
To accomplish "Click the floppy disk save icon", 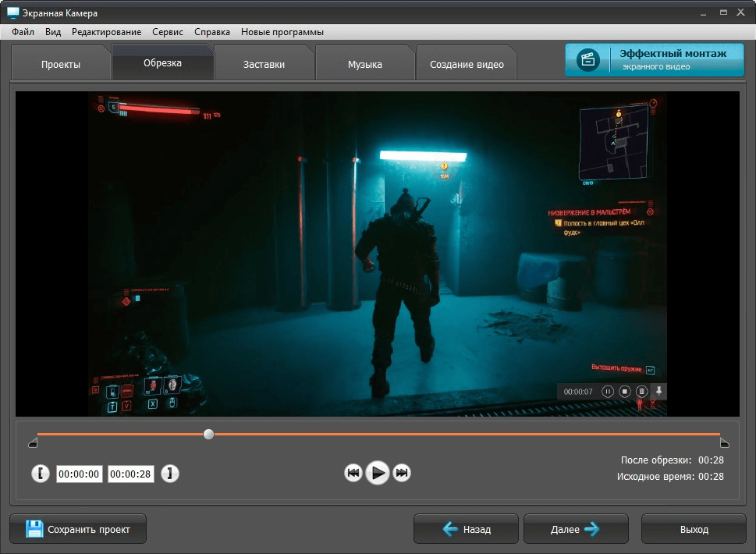I will point(34,529).
